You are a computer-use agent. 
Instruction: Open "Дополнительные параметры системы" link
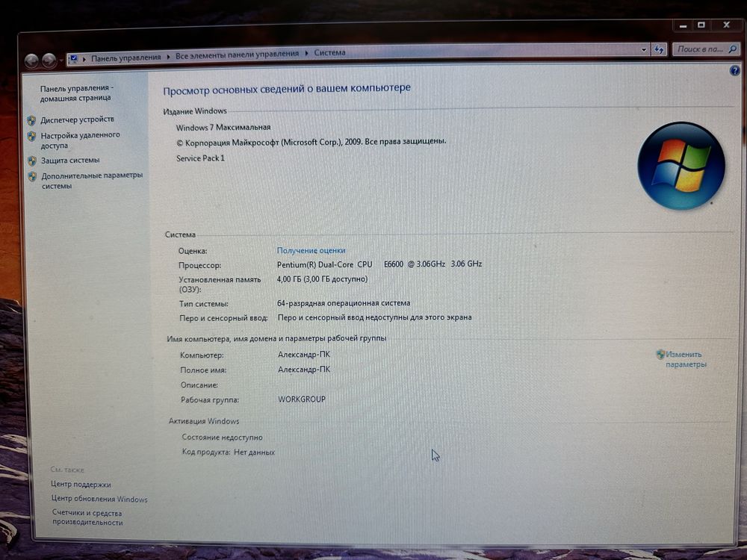click(x=92, y=181)
